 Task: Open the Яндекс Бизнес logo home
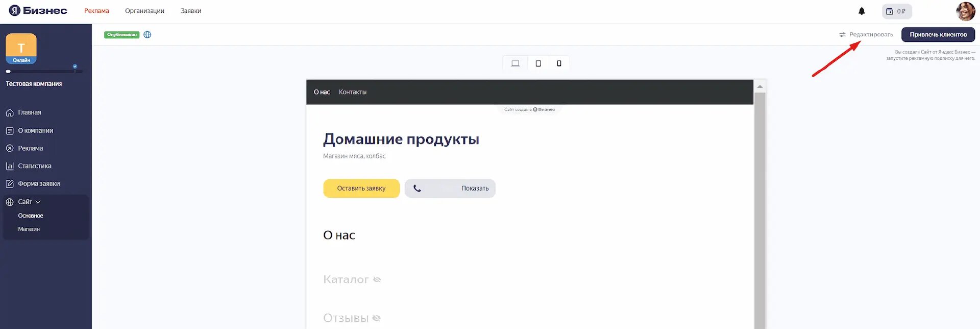click(x=38, y=11)
